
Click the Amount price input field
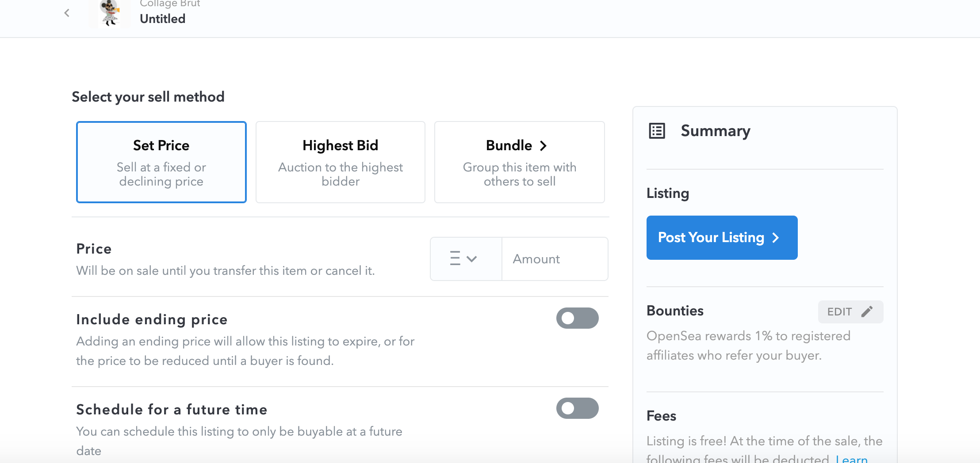click(555, 259)
